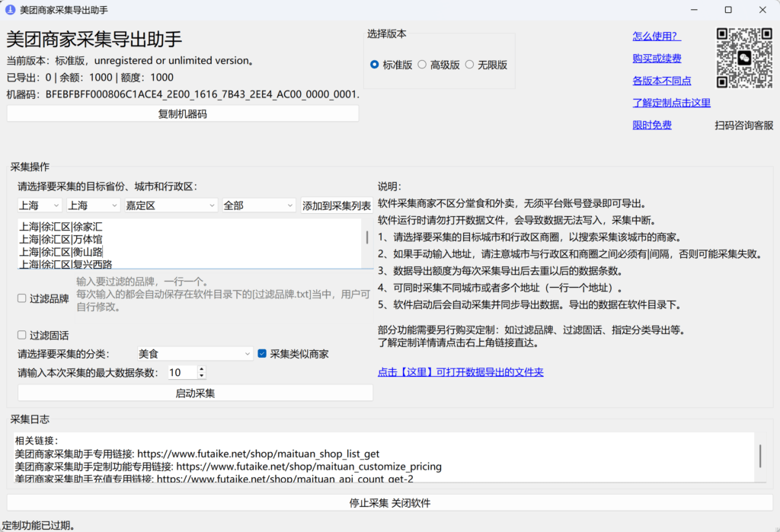Select 上海|徐汇区|徐家汇 in the collection list
The height and width of the screenshot is (532, 780).
[x=61, y=227]
